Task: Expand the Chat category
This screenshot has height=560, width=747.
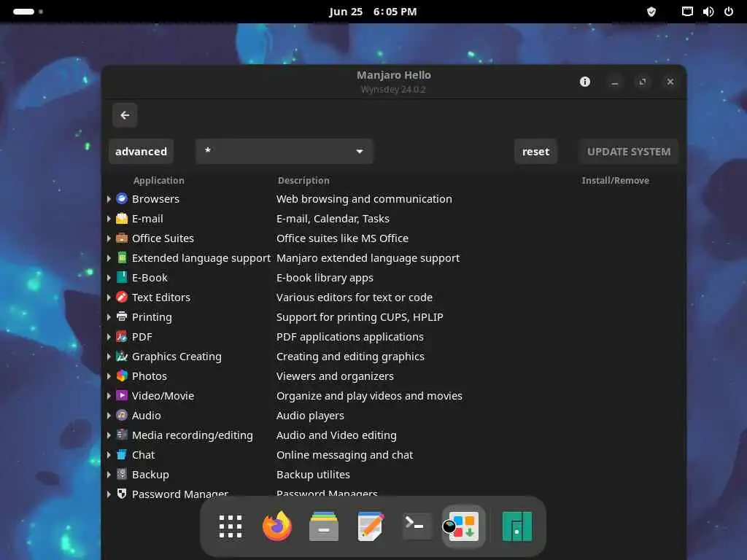Action: tap(109, 455)
